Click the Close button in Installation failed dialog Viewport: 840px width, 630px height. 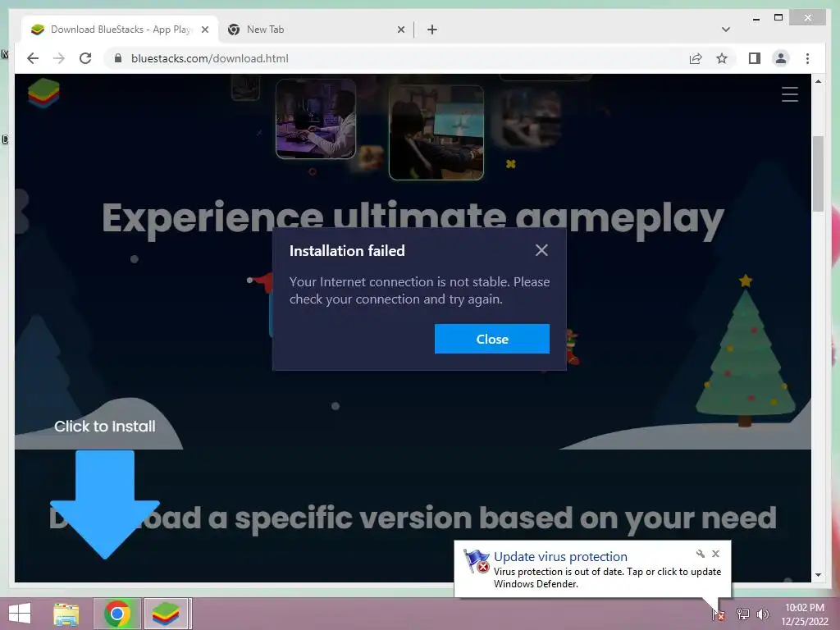tap(492, 339)
